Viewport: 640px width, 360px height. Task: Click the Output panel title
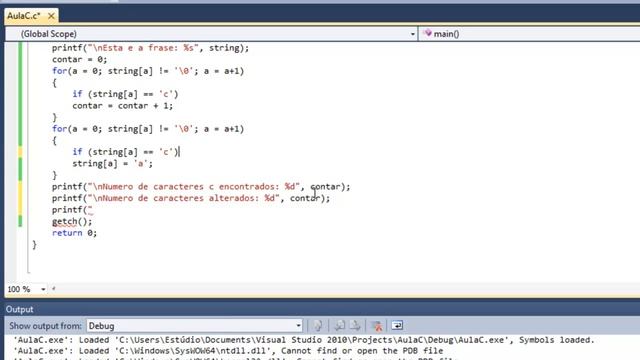(x=20, y=309)
